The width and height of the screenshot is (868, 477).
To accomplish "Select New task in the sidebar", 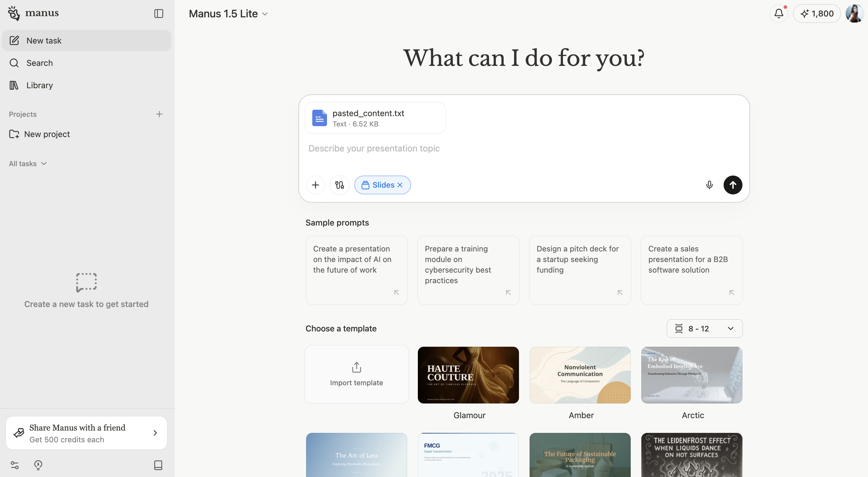I will 87,41.
